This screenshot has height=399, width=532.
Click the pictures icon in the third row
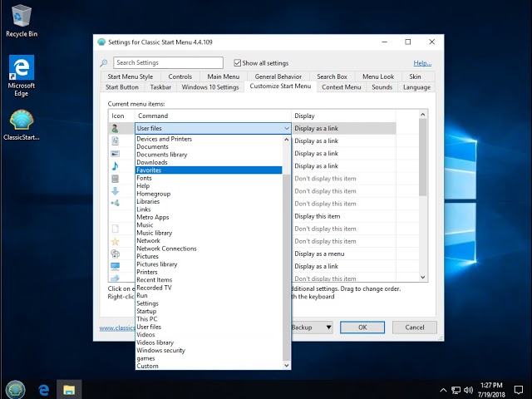115,153
